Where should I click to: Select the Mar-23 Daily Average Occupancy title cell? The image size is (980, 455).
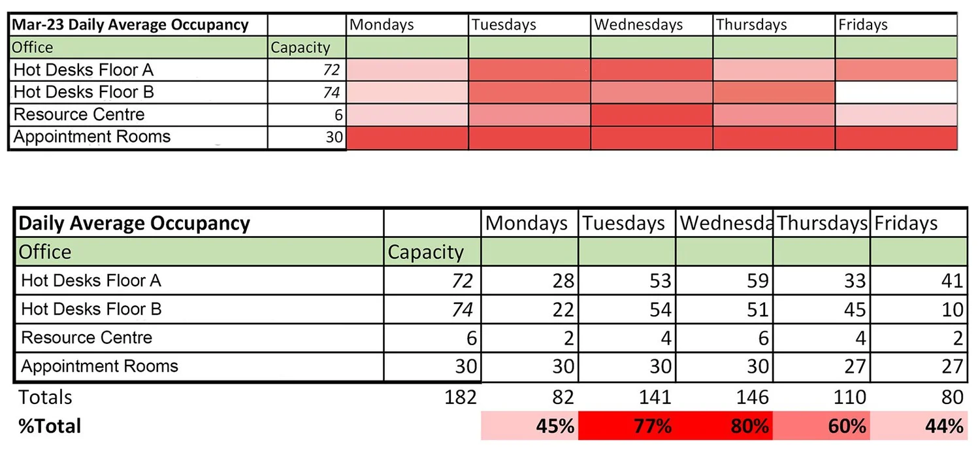pyautogui.click(x=138, y=25)
